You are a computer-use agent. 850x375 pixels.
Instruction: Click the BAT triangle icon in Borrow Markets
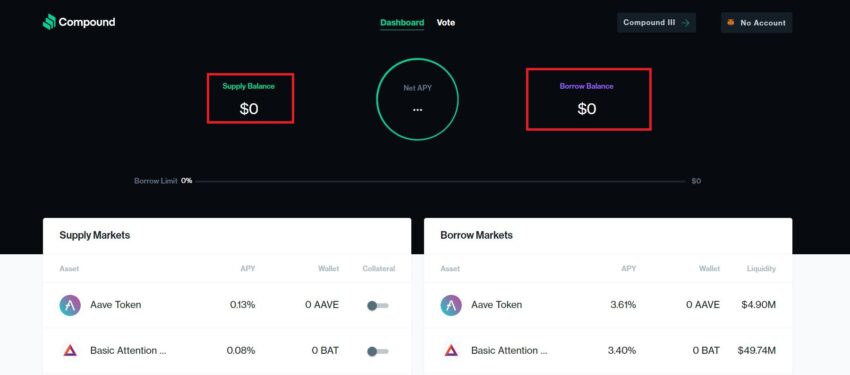pos(451,351)
